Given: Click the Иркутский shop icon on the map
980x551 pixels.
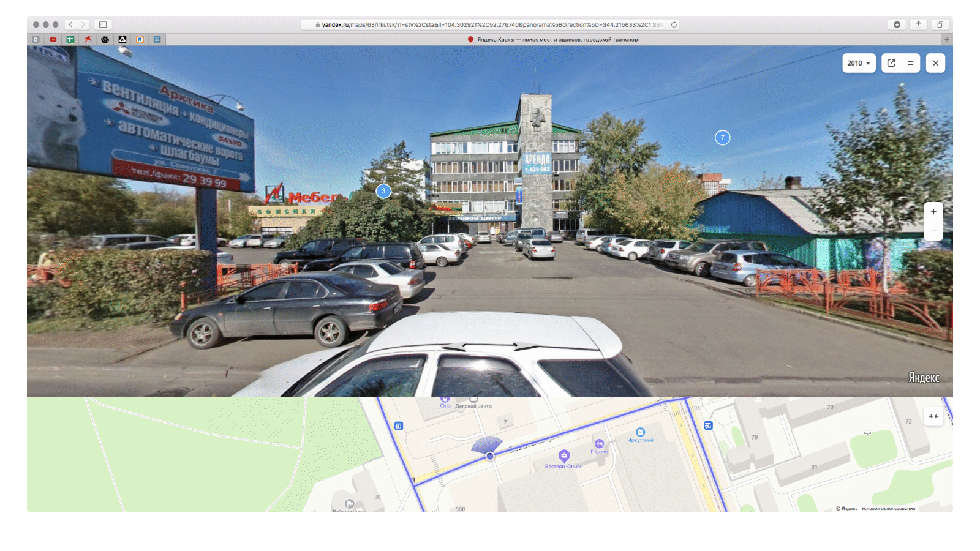Looking at the screenshot, I should 640,432.
